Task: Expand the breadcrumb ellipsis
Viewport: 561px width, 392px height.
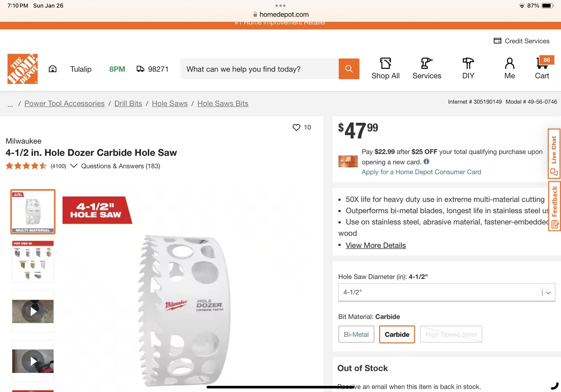Action: click(10, 105)
